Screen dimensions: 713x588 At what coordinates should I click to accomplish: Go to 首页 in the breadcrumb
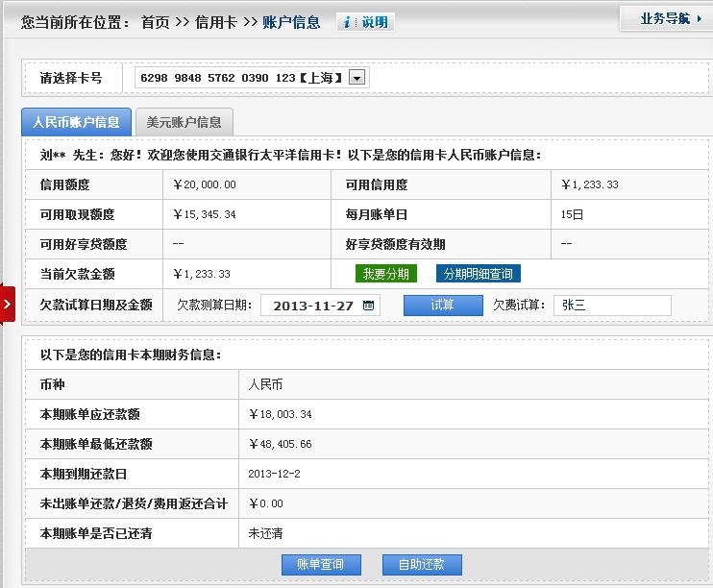[x=155, y=22]
